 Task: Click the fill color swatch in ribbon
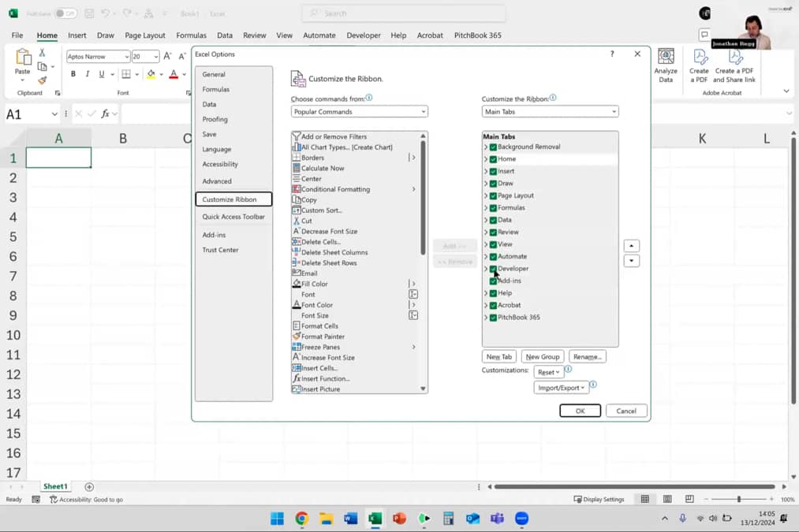151,74
